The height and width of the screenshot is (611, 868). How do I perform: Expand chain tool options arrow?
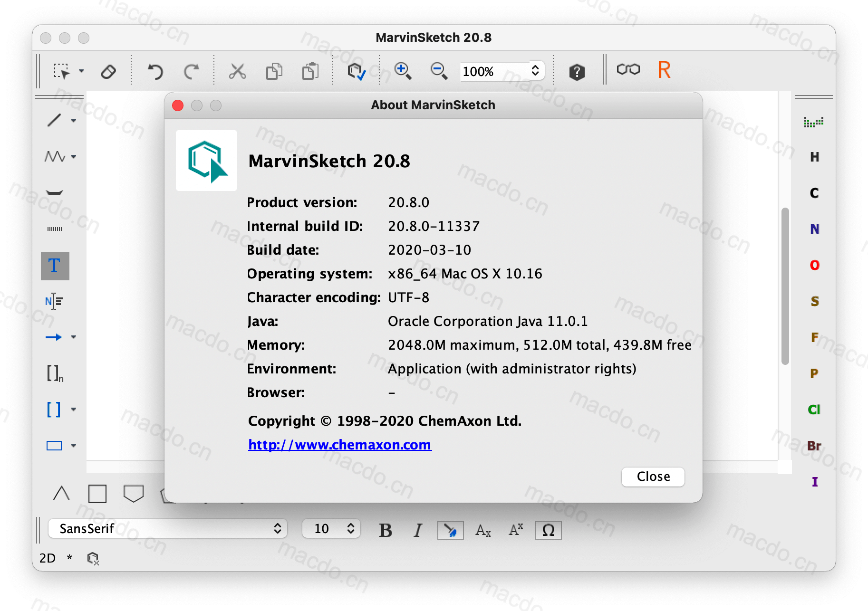click(x=74, y=156)
